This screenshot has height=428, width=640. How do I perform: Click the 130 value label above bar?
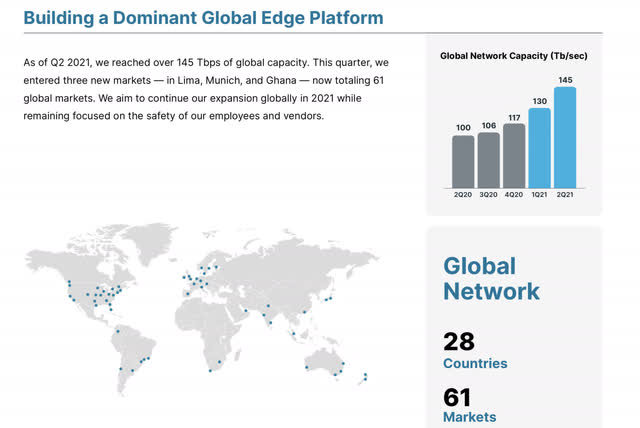(x=539, y=100)
